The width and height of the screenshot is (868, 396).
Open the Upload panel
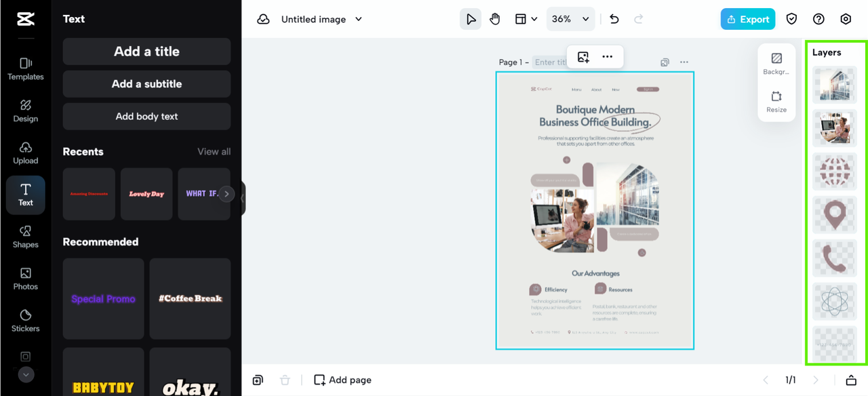pos(26,153)
